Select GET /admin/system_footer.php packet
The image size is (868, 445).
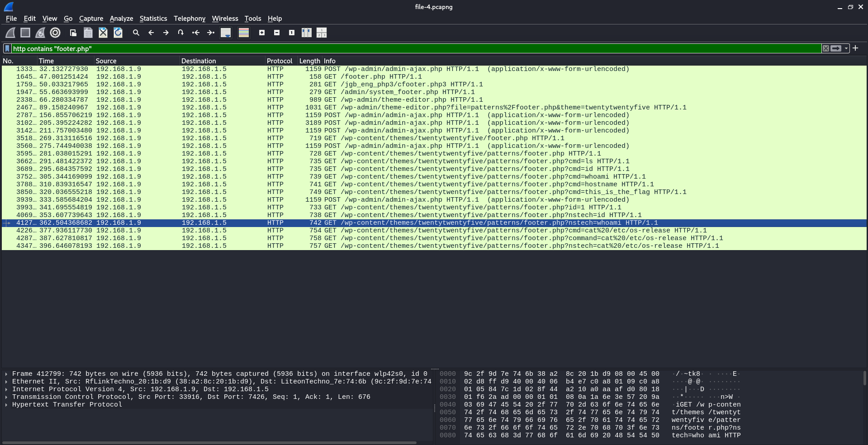(434, 92)
